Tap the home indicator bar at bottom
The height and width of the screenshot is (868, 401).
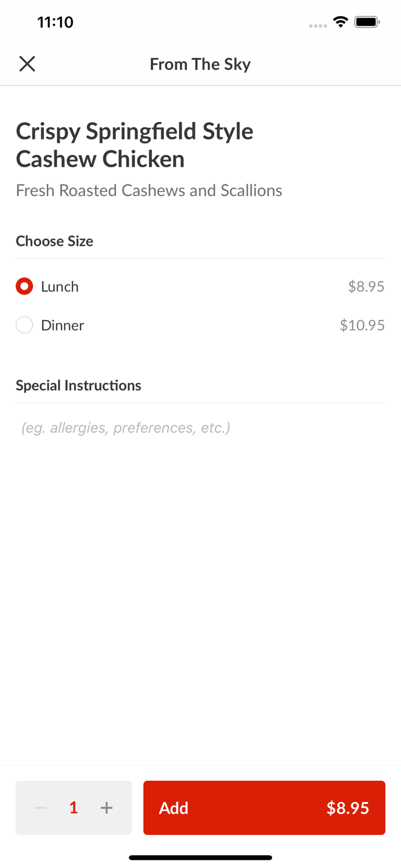[200, 857]
